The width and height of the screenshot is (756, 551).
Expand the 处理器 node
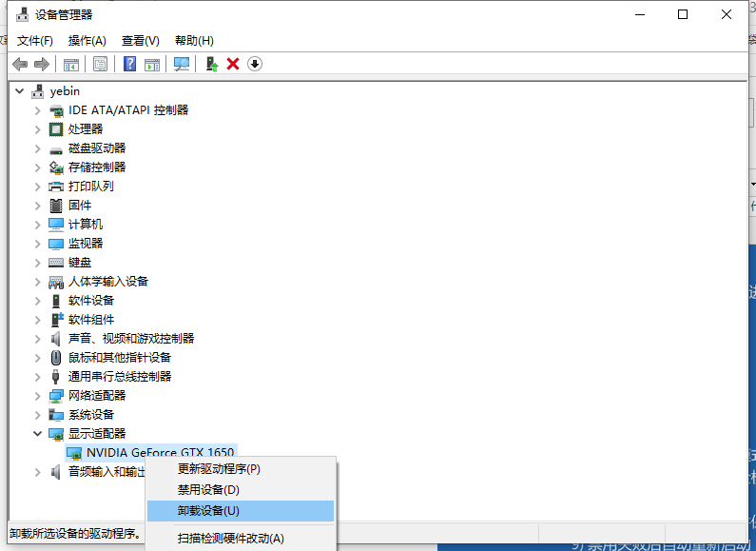[x=38, y=129]
